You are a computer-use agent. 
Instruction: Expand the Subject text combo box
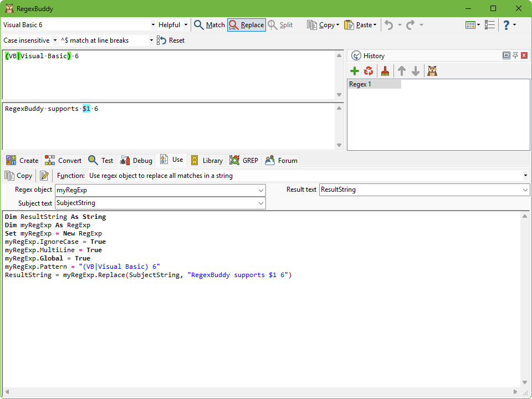[260, 203]
